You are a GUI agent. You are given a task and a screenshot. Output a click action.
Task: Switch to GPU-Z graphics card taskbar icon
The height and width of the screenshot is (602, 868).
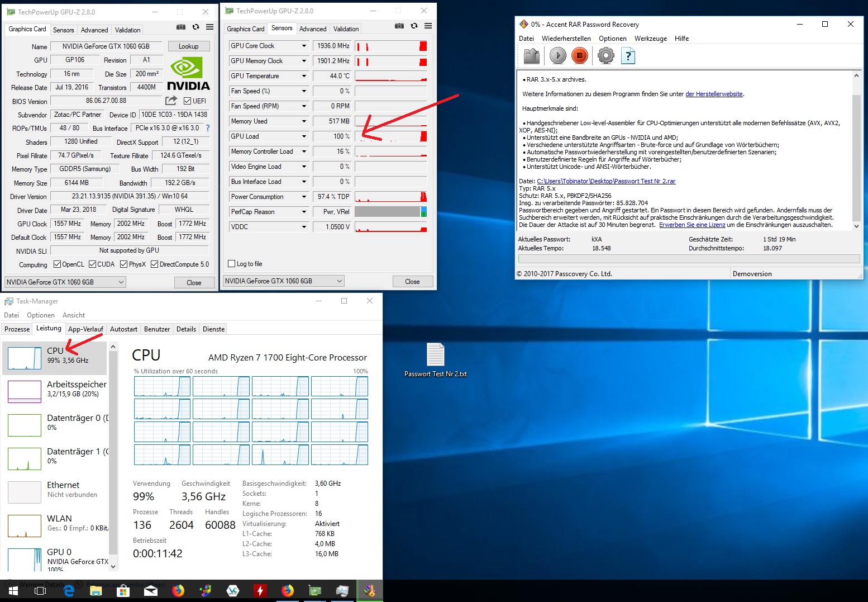tap(315, 590)
